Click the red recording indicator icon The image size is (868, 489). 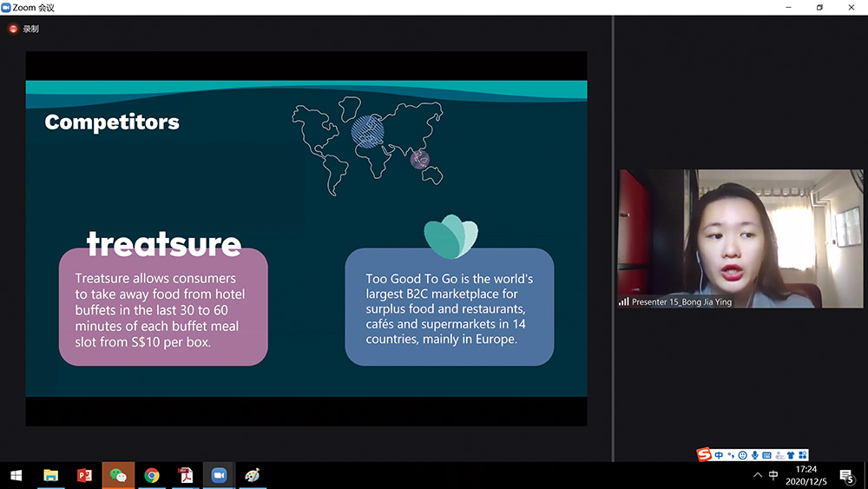[13, 29]
